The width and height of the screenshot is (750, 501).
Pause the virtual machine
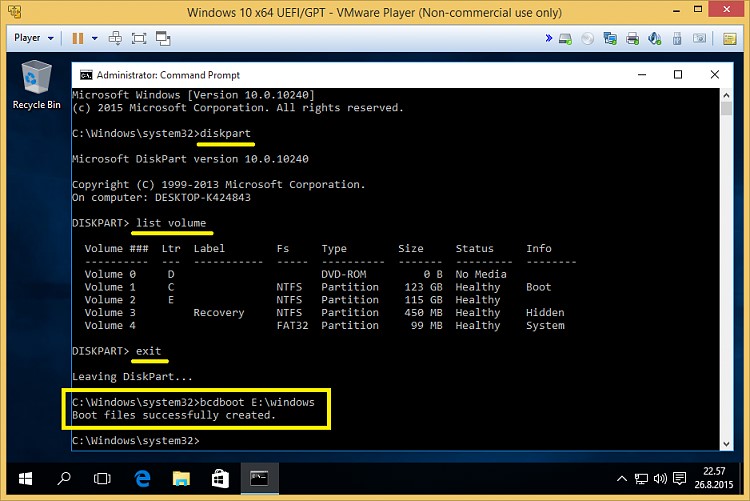(77, 38)
